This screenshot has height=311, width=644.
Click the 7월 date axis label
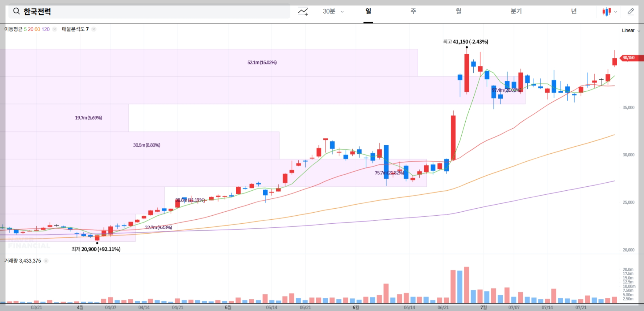coord(484,307)
